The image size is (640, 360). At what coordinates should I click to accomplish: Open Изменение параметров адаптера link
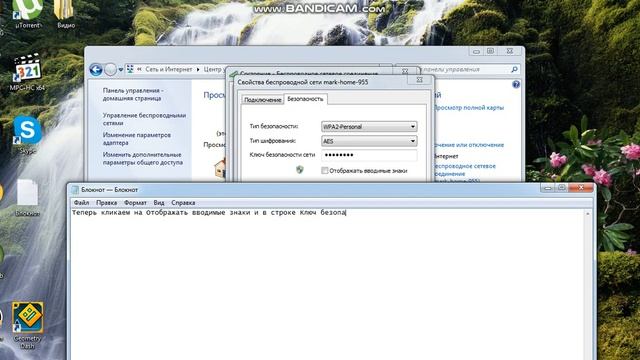pos(137,139)
